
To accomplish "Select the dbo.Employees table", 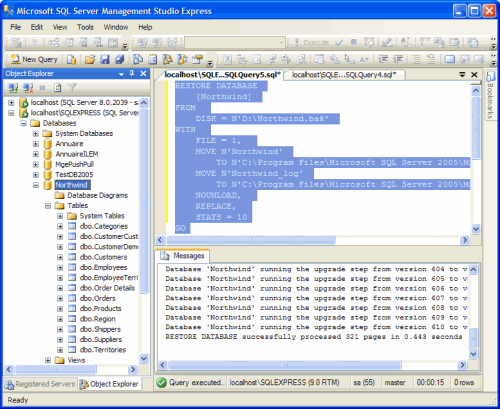I will click(103, 268).
